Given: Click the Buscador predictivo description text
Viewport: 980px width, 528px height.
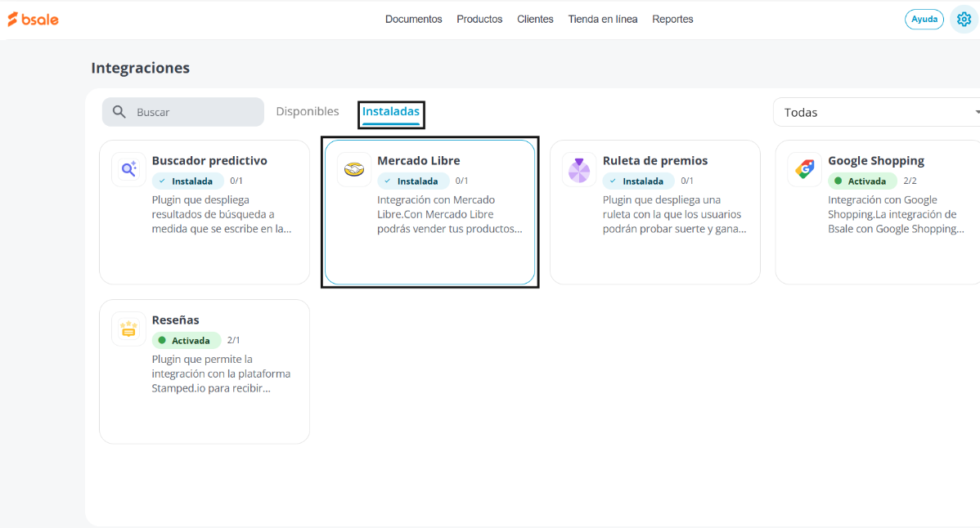Looking at the screenshot, I should click(x=222, y=214).
